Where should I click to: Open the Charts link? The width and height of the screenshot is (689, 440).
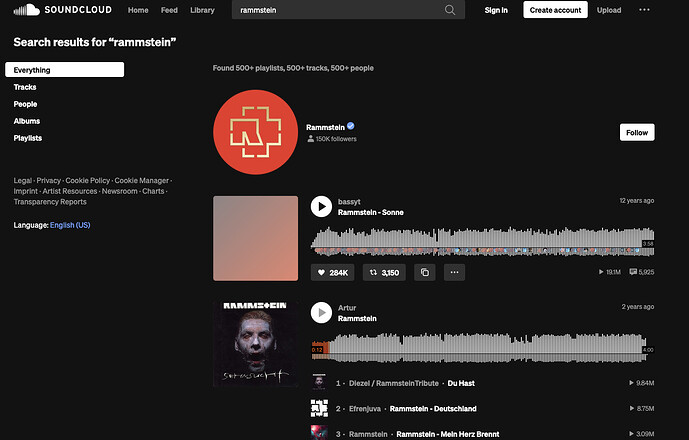pyautogui.click(x=153, y=191)
